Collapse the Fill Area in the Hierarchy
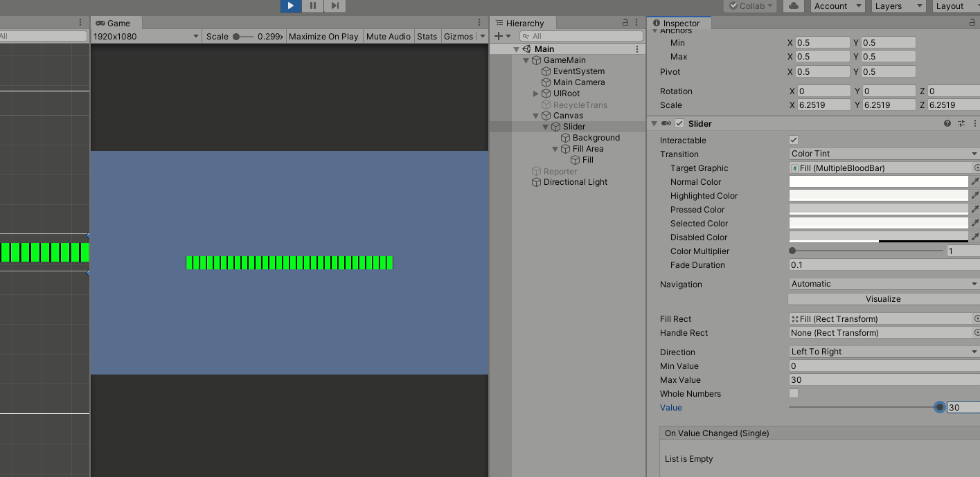The image size is (980, 477). (x=554, y=148)
